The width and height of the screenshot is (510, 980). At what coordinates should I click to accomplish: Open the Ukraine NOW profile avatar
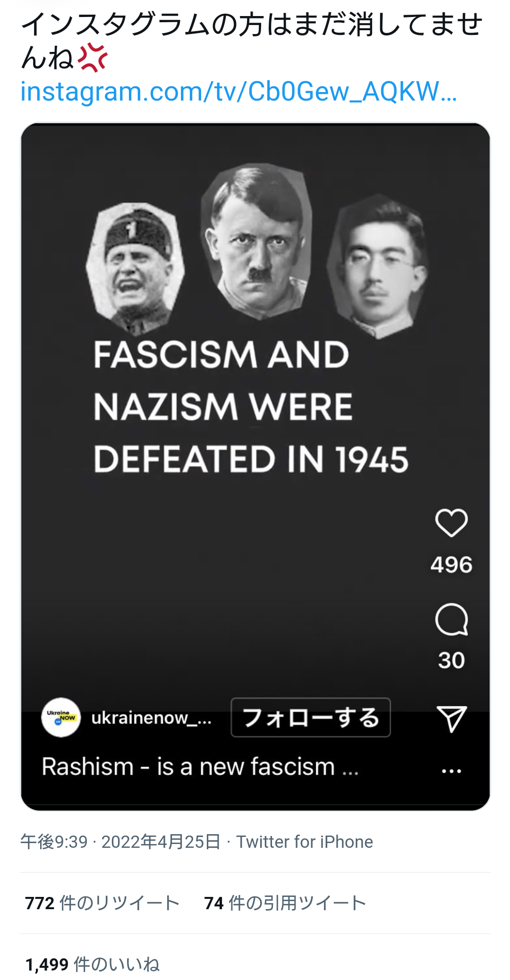click(61, 718)
